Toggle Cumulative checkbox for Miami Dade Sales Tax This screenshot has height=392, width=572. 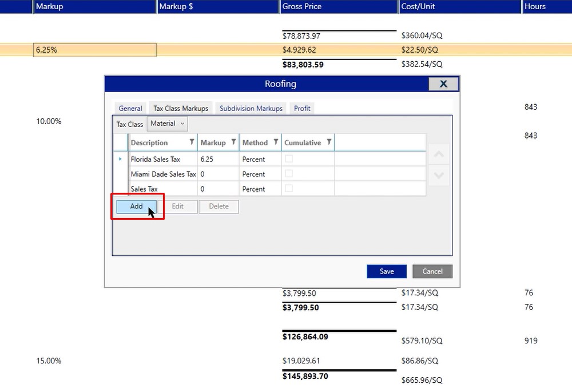[289, 174]
